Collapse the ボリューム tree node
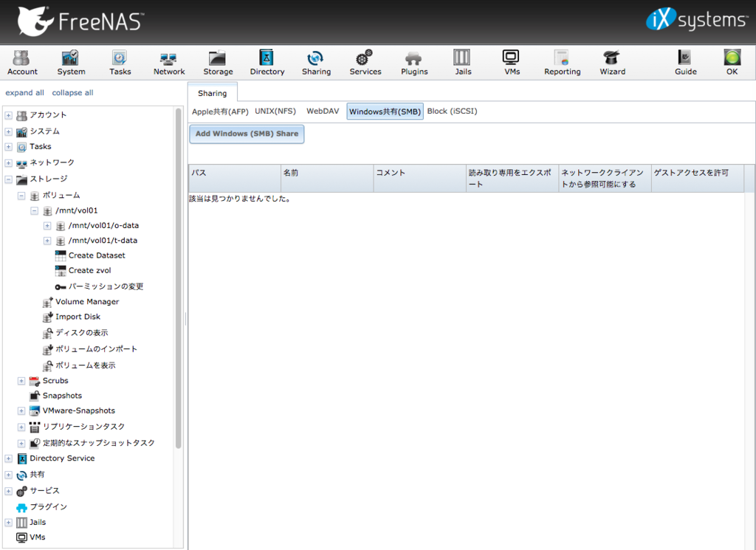756x550 pixels. [21, 196]
